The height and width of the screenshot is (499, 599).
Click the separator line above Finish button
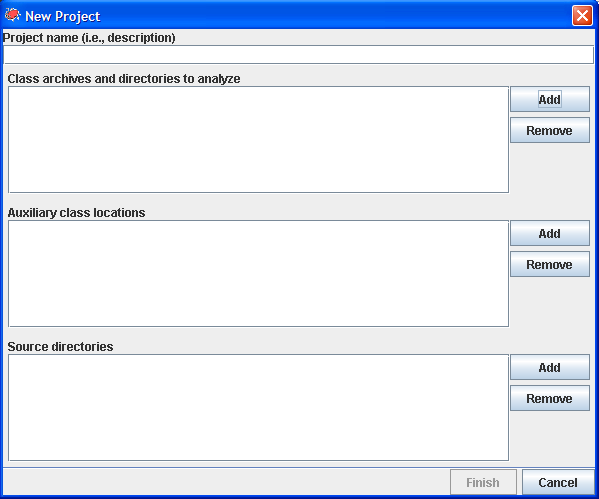click(298, 467)
